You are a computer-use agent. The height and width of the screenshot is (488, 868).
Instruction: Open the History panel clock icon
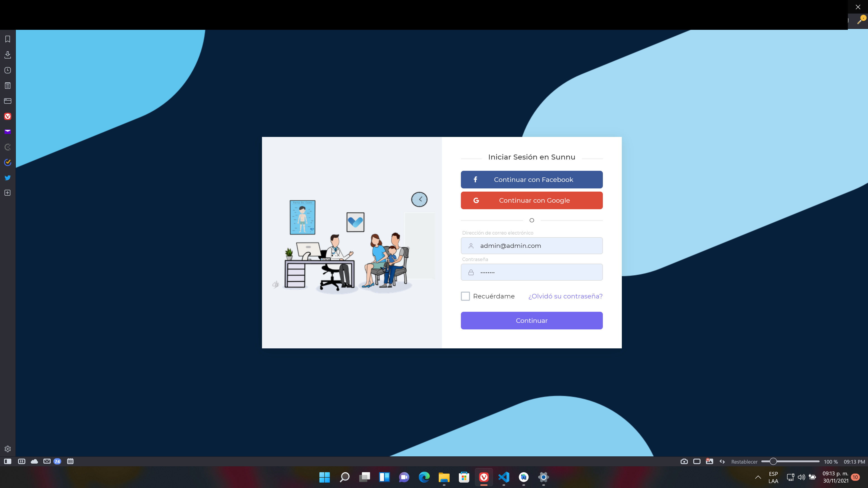pos(7,70)
